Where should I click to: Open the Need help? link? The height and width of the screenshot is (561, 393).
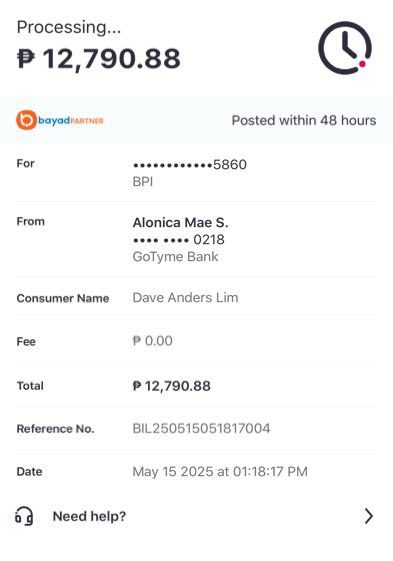coord(89,516)
